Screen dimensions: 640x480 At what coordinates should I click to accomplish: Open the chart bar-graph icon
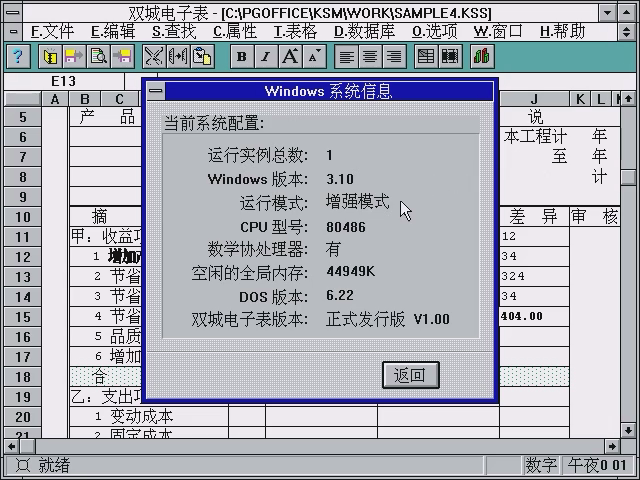(x=482, y=56)
